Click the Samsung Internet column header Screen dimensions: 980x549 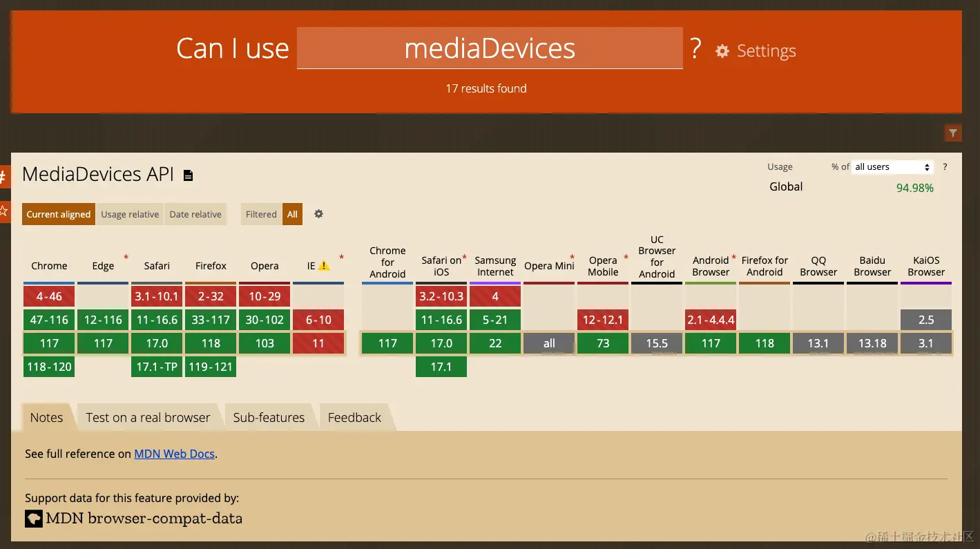tap(495, 266)
